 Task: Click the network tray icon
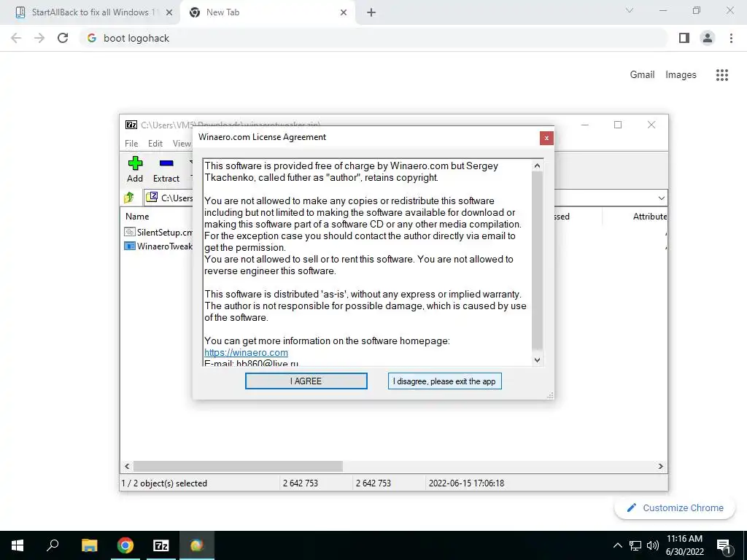click(x=635, y=545)
